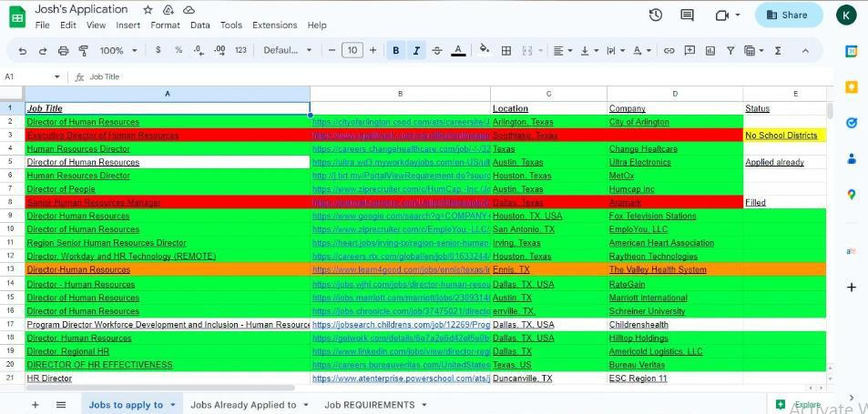Image resolution: width=868 pixels, height=414 pixels.
Task: Open the fill color bucket
Action: coord(485,50)
